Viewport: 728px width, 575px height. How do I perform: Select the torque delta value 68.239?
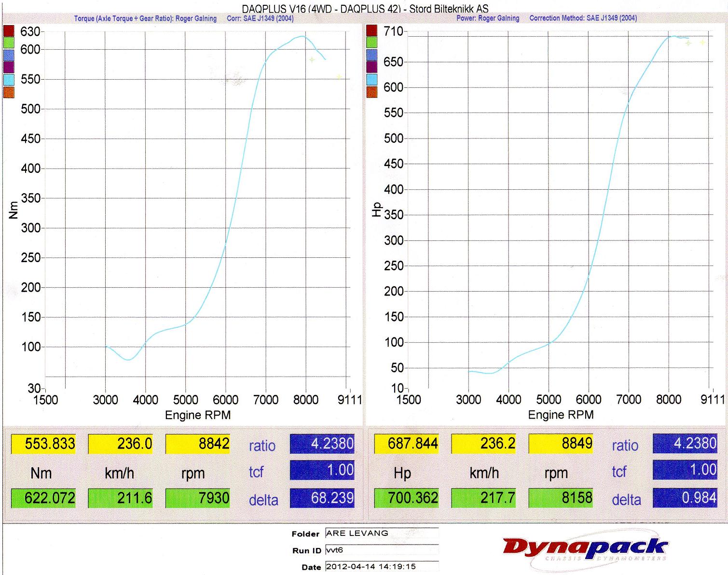click(322, 498)
